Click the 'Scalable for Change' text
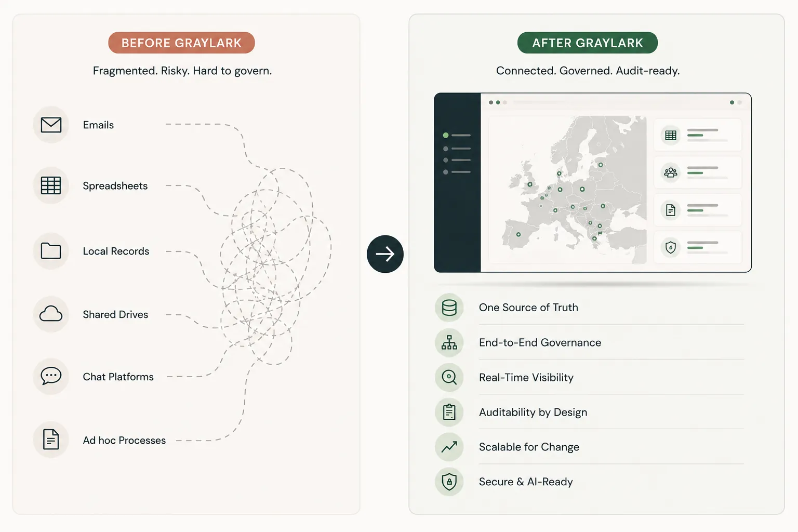 tap(529, 447)
